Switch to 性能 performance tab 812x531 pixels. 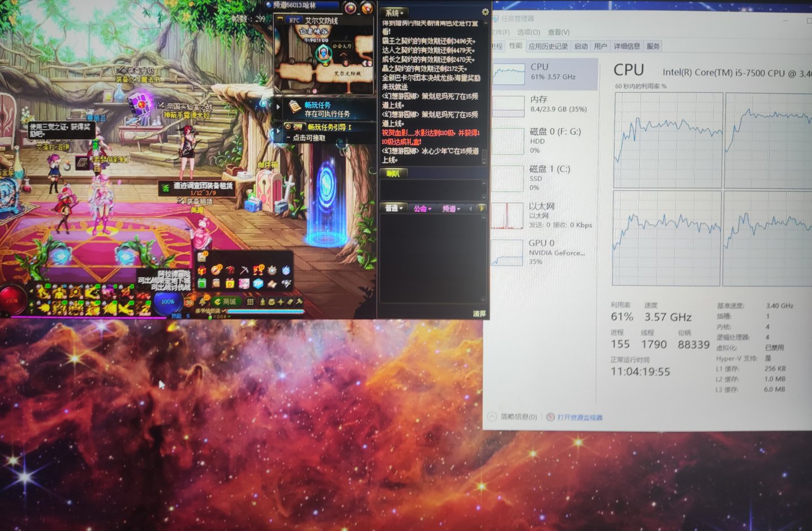coord(515,46)
